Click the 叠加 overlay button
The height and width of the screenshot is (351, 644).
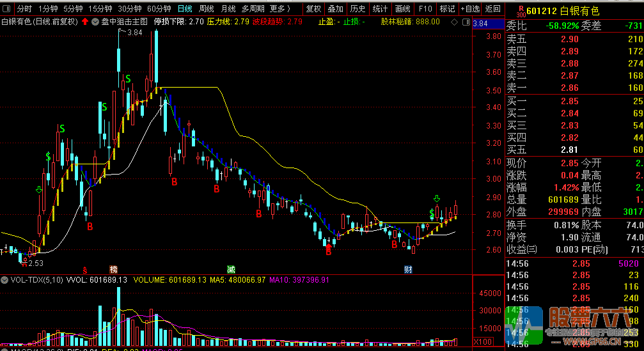coord(336,8)
